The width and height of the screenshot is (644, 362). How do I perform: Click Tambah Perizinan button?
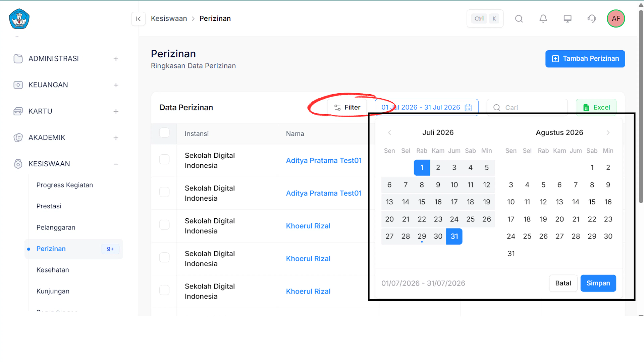tap(585, 59)
